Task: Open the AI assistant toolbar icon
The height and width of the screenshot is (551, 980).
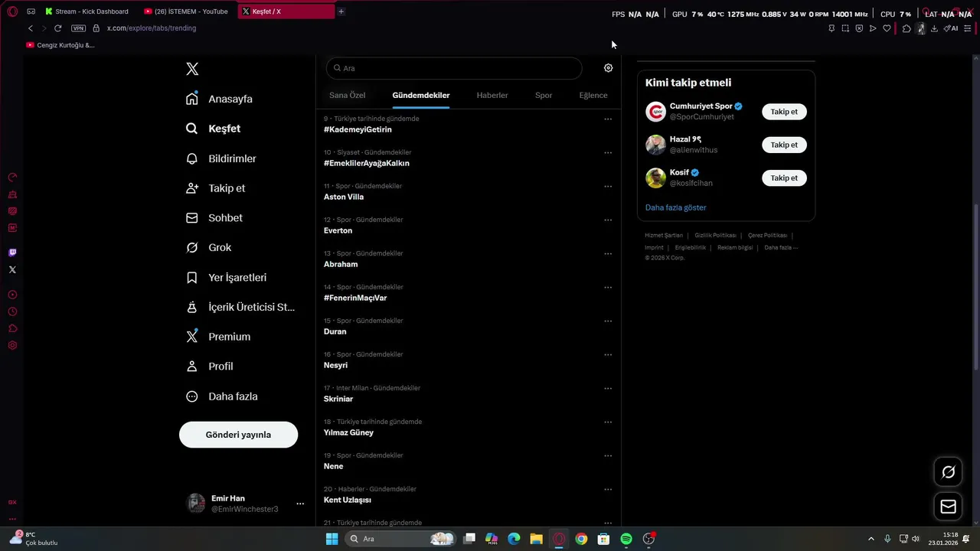Action: tap(951, 28)
